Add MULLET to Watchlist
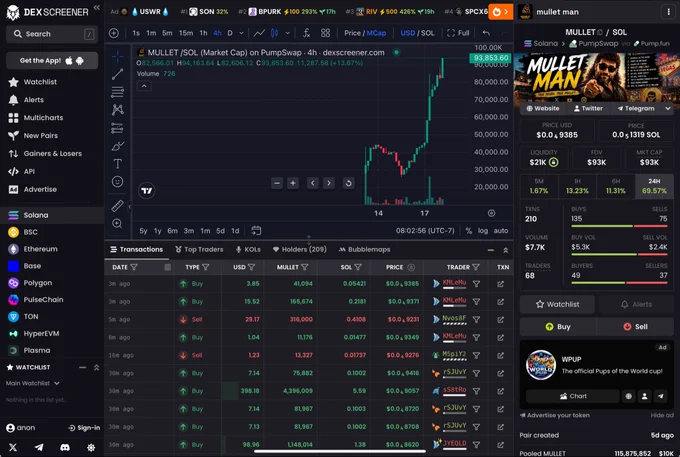The image size is (680, 457). tap(557, 304)
